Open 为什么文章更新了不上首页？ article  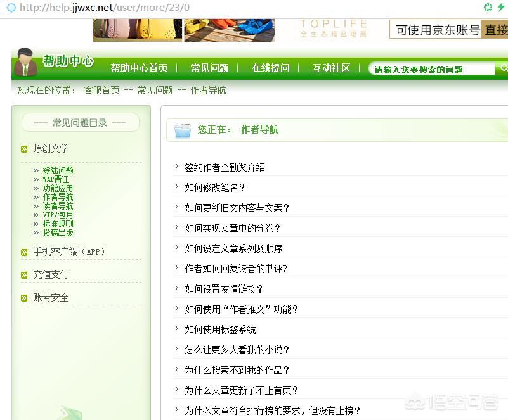[242, 390]
